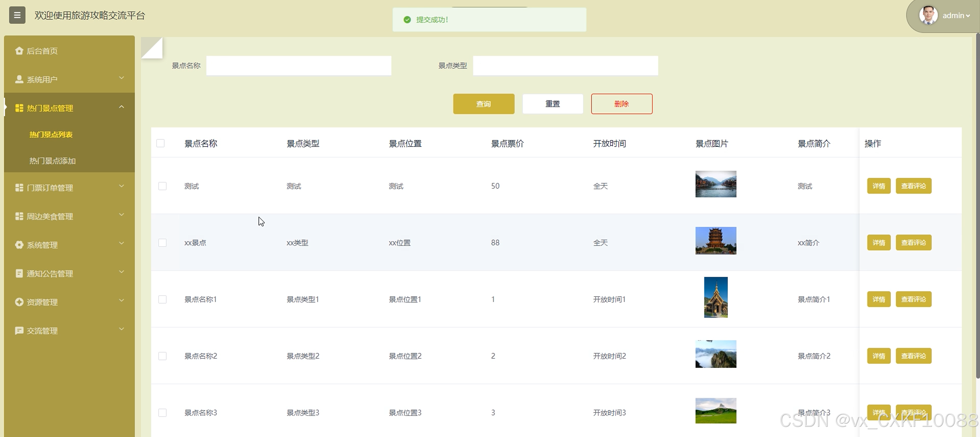Toggle the select-all checkbox in the table header
This screenshot has height=437, width=980.
161,143
